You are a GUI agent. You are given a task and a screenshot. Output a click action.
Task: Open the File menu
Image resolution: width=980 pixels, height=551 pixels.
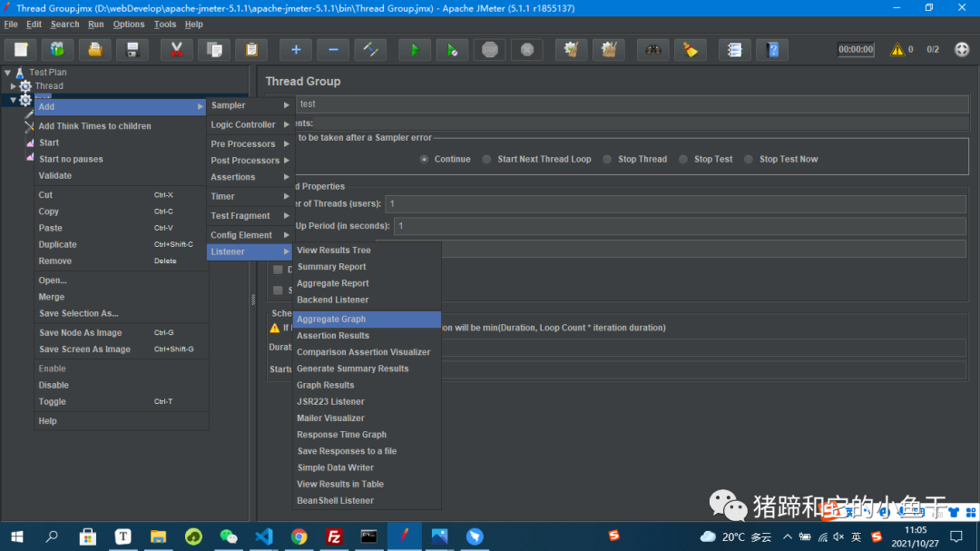11,25
